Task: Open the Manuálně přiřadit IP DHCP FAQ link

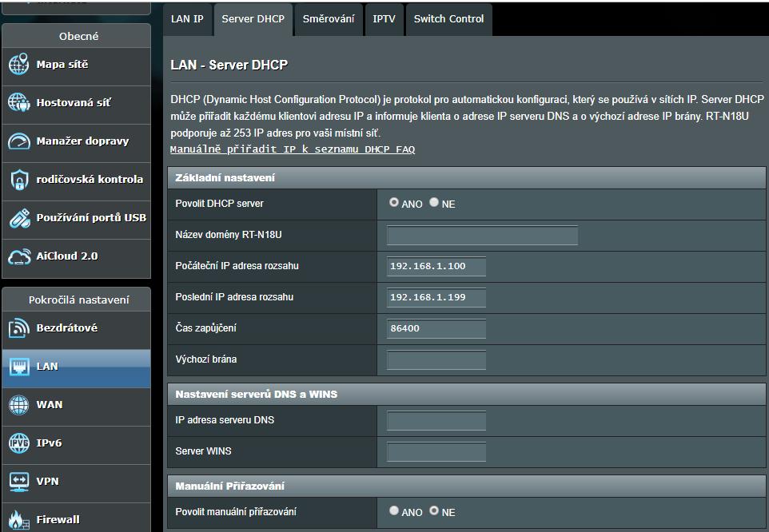Action: coord(293,149)
